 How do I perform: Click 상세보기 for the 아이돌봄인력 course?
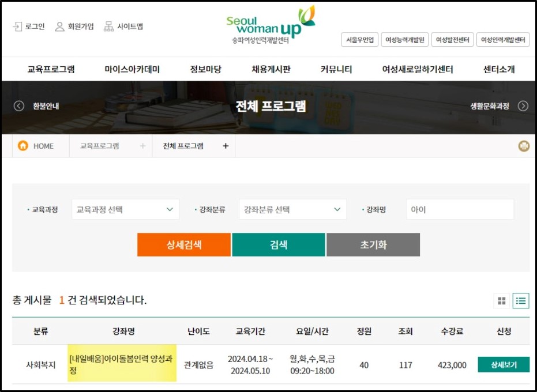[504, 364]
